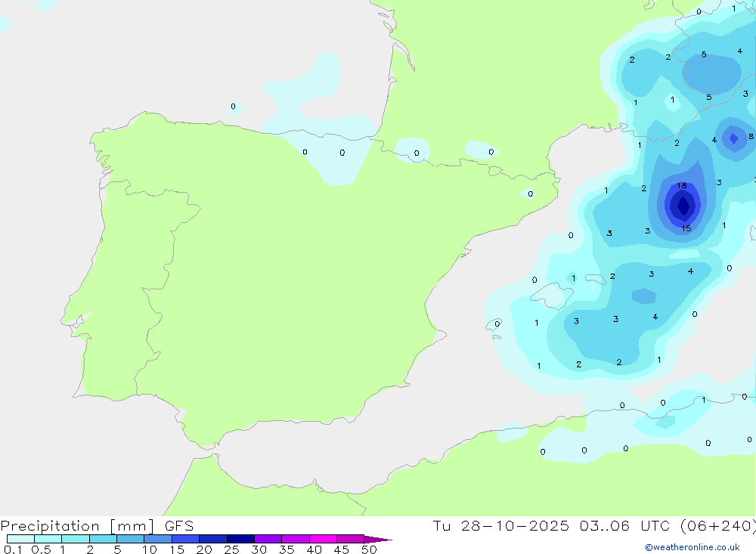
Task: Click the 20–25 mm legend color swatch
Action: (x=212, y=539)
